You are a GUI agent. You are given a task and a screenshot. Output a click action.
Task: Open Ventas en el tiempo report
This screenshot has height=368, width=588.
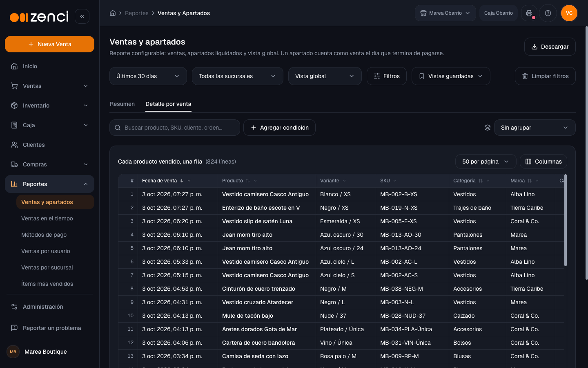pyautogui.click(x=55, y=218)
